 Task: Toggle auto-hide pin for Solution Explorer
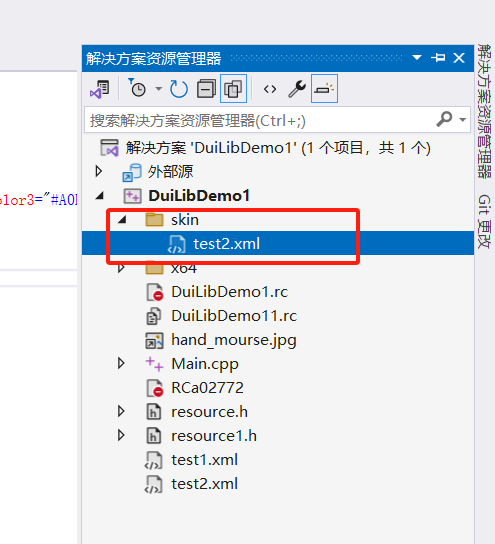438,58
